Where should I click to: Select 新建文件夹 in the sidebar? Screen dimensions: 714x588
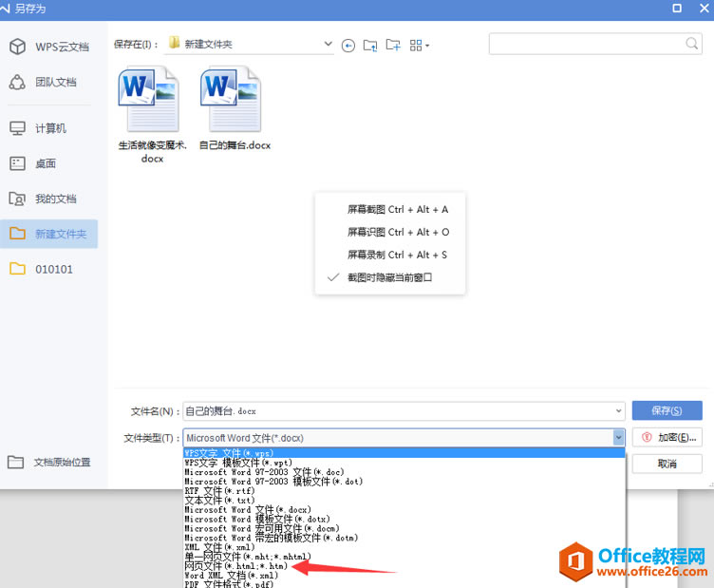coord(48,234)
